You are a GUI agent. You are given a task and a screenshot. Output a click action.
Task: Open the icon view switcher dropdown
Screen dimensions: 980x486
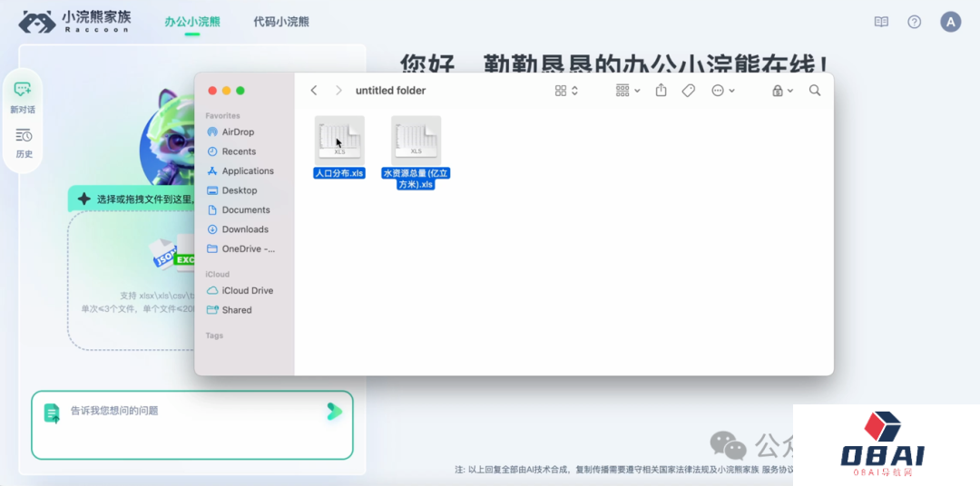point(566,91)
